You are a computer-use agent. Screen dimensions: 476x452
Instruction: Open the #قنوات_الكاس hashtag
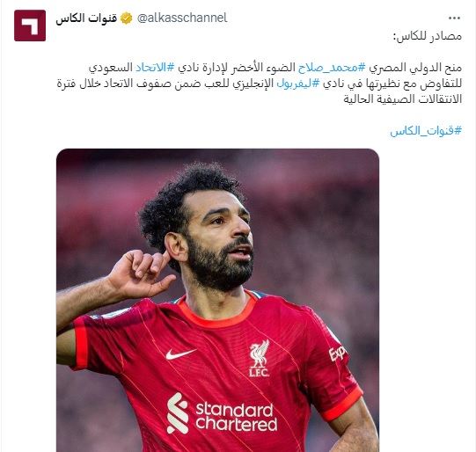426,131
